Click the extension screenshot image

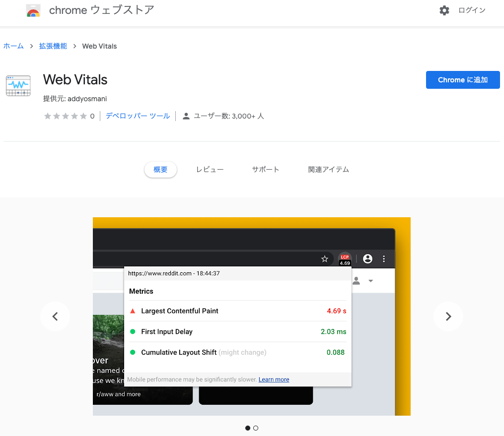point(252,316)
